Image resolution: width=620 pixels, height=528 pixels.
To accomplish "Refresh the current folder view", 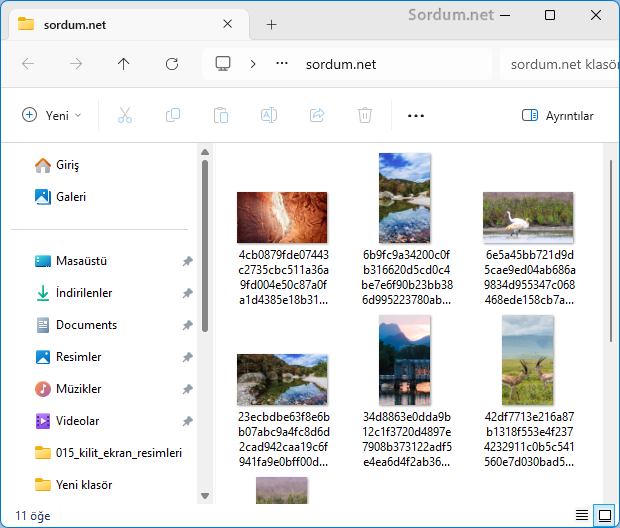I will click(x=172, y=64).
